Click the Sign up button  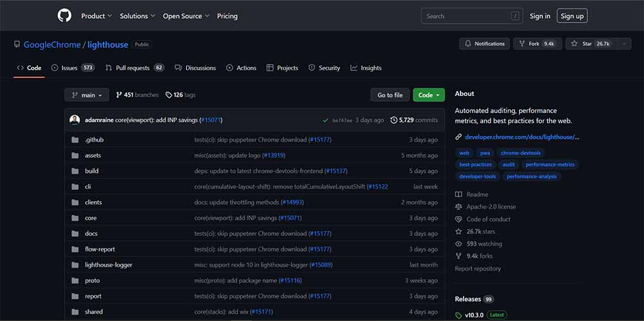pos(572,16)
